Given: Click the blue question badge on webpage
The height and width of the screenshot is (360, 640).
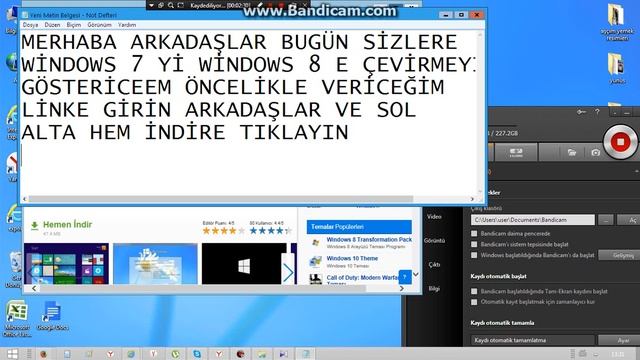Looking at the screenshot, I should [405, 277].
